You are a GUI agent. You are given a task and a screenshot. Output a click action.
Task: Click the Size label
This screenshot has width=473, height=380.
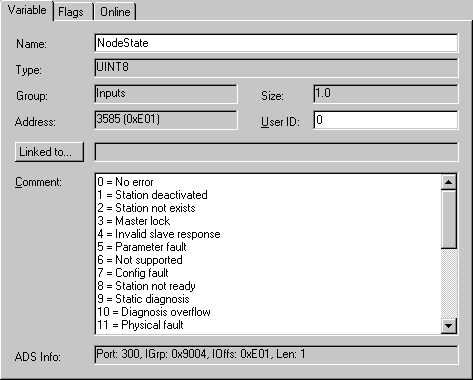[272, 96]
